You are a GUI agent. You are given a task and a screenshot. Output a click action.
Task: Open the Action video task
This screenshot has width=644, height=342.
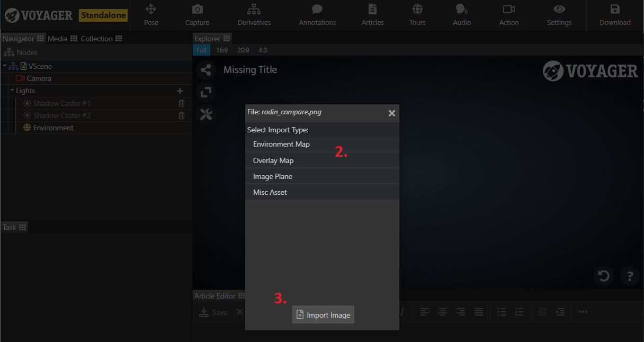click(x=509, y=15)
